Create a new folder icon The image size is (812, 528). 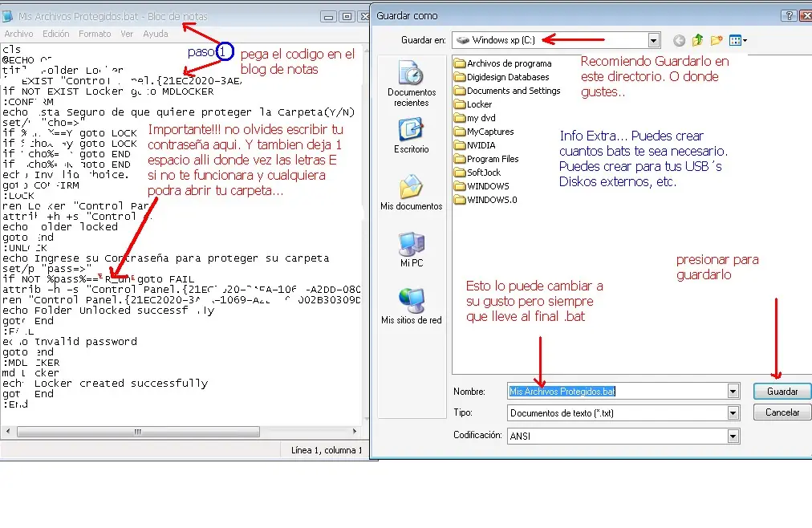pos(717,40)
